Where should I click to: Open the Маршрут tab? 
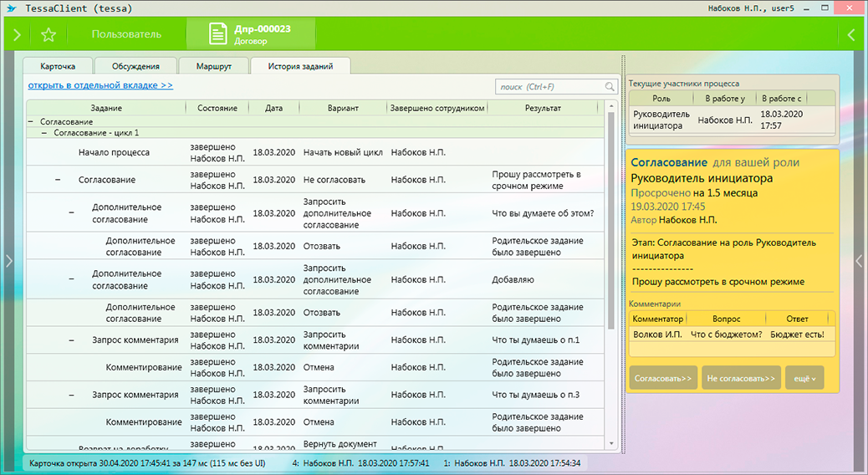click(213, 66)
